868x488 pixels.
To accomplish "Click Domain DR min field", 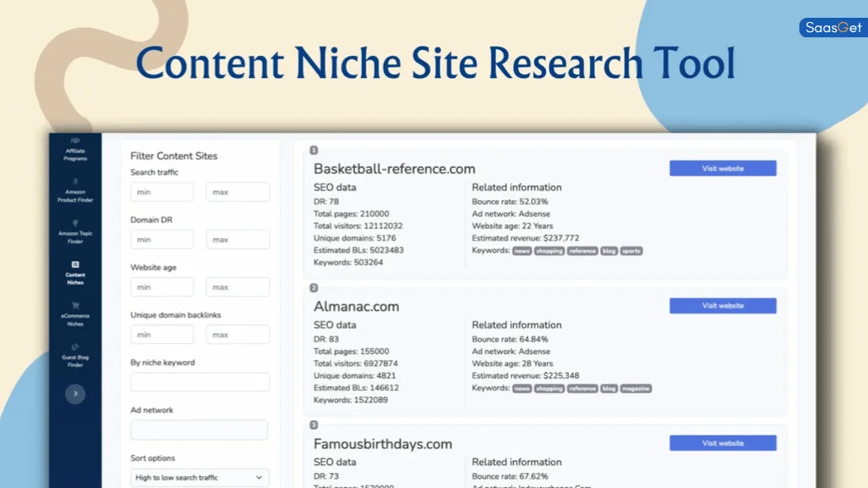I will pos(162,240).
